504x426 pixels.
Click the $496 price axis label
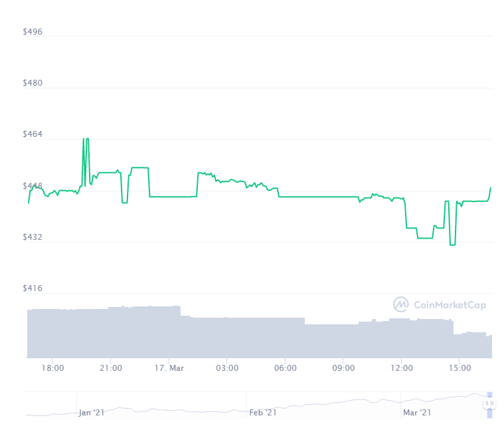coord(33,31)
